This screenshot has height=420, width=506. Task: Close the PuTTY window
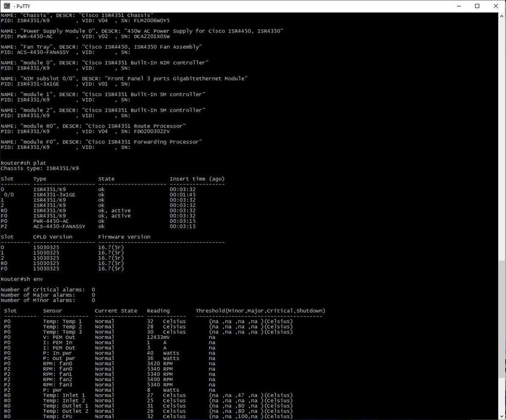[496, 6]
